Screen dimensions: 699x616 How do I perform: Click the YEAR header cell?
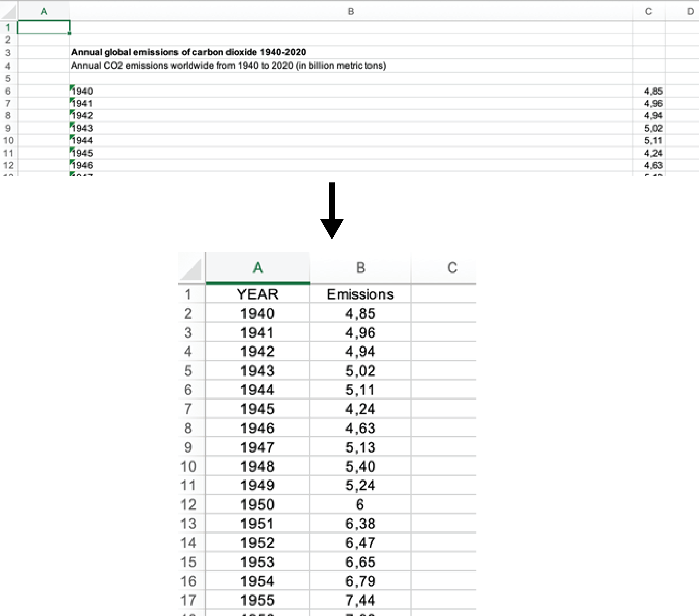click(x=257, y=294)
